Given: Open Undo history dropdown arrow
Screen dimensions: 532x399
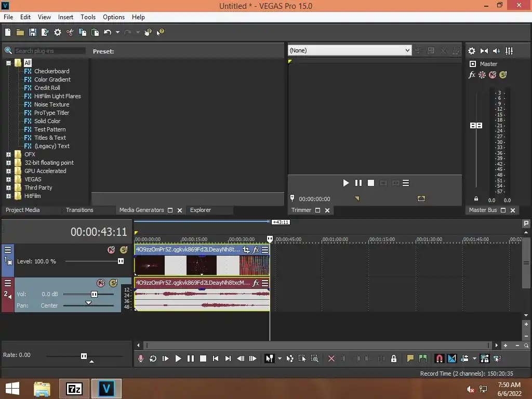Looking at the screenshot, I should pos(117,32).
